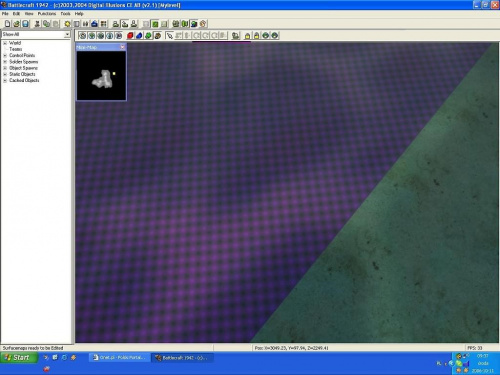Open the Functions menu
Viewport: 500px width, 375px height.
coord(47,14)
